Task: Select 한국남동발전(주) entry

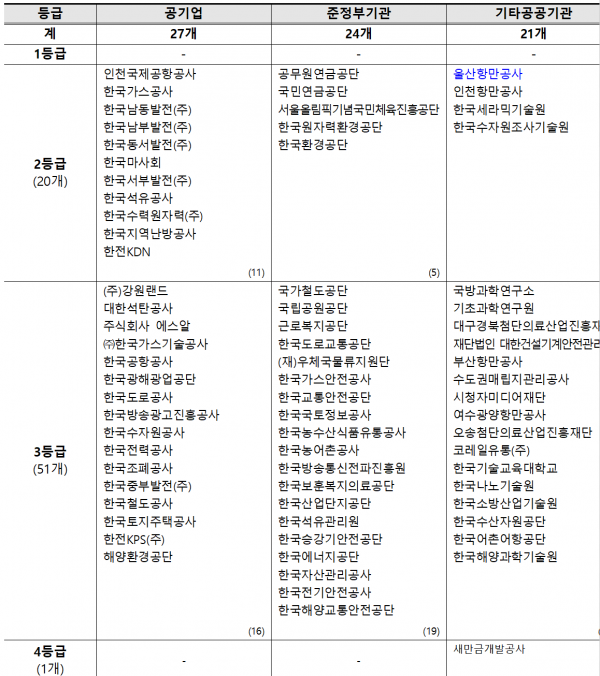Action: click(x=147, y=110)
